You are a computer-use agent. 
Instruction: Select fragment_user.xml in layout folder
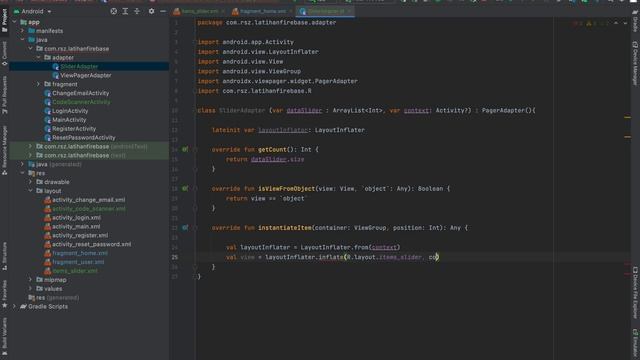[x=78, y=262]
